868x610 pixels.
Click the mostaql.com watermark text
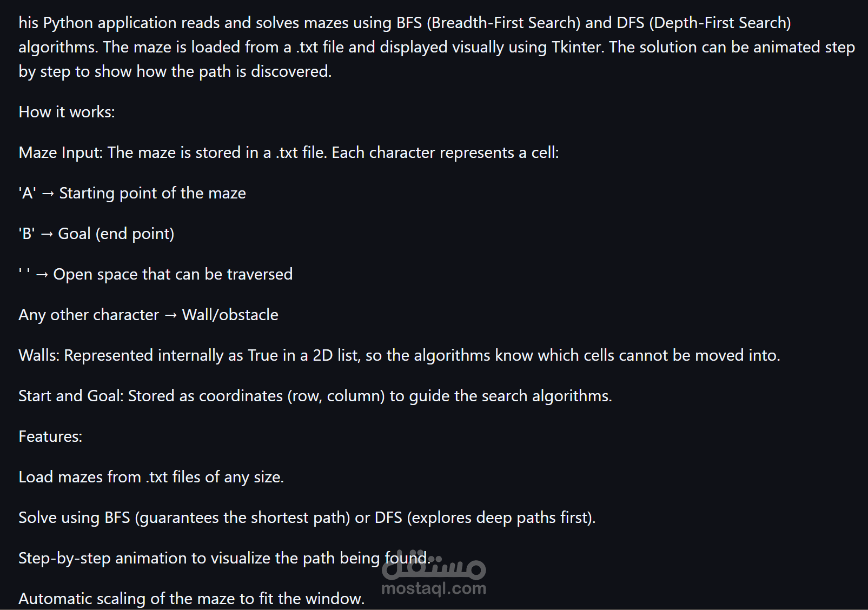coord(434,588)
